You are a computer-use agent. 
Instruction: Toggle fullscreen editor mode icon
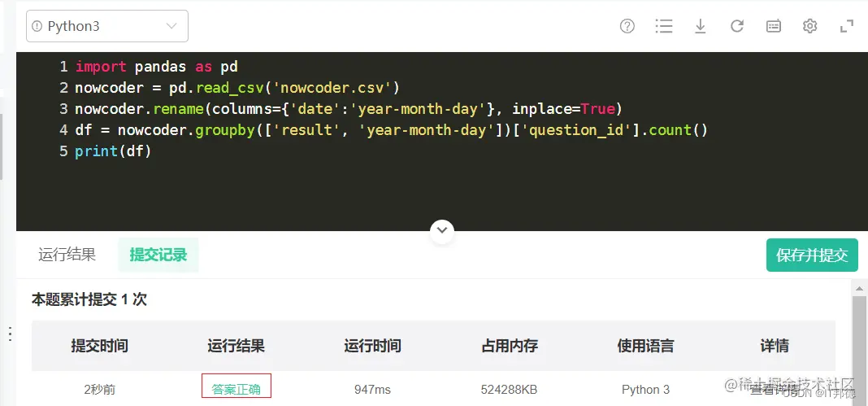point(847,26)
